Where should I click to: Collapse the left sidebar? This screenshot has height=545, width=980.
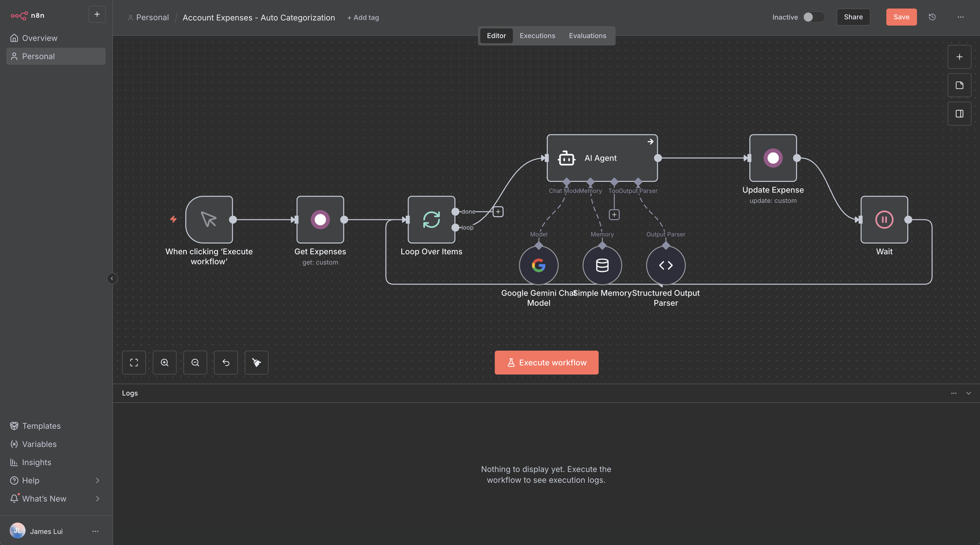pyautogui.click(x=112, y=278)
